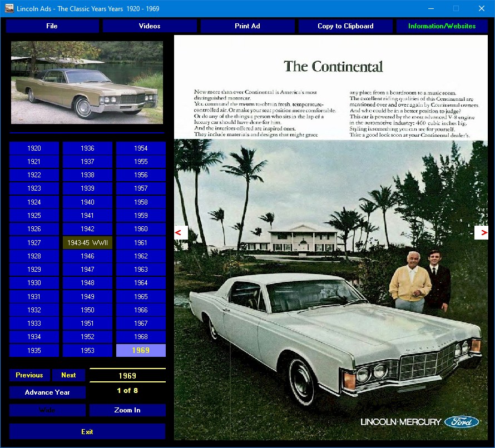Select year 1952
Image resolution: width=495 pixels, height=448 pixels.
[x=87, y=337]
